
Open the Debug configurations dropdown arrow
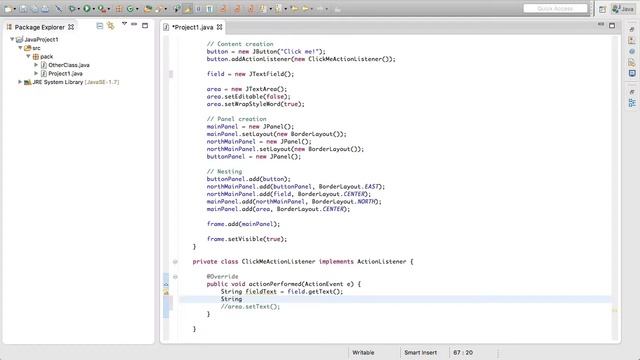[x=78, y=9]
